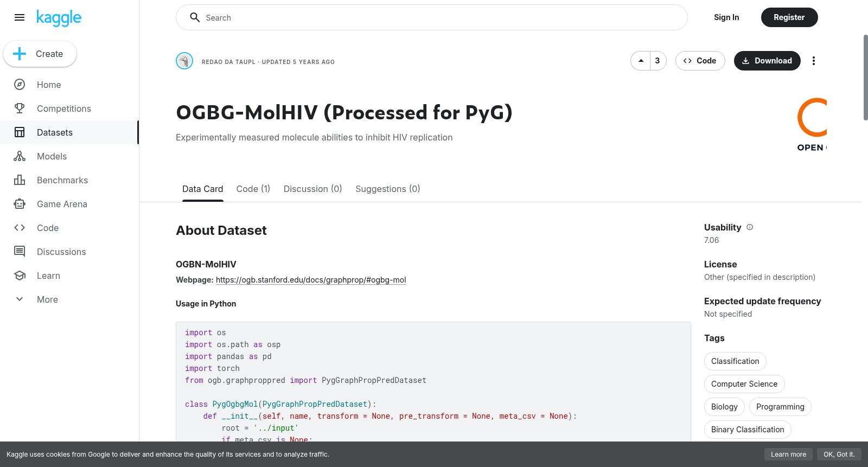Click into the Search field
Screen dimensions: 868x467
pos(432,17)
